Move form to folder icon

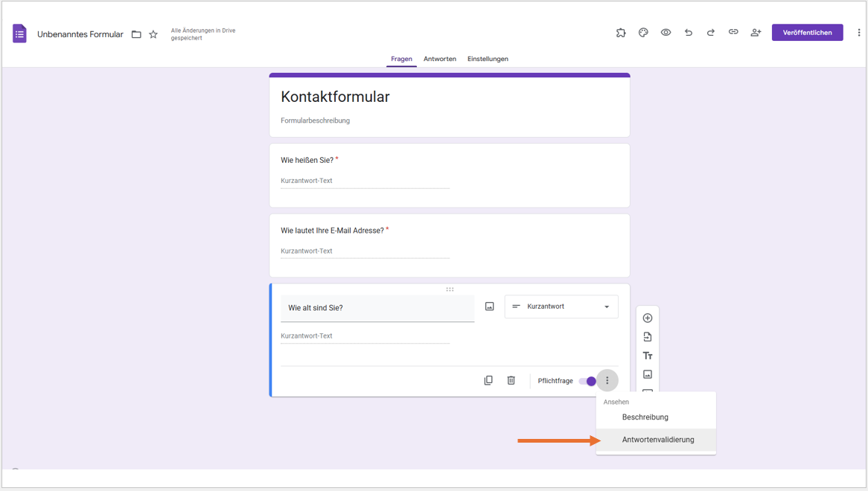tap(136, 34)
